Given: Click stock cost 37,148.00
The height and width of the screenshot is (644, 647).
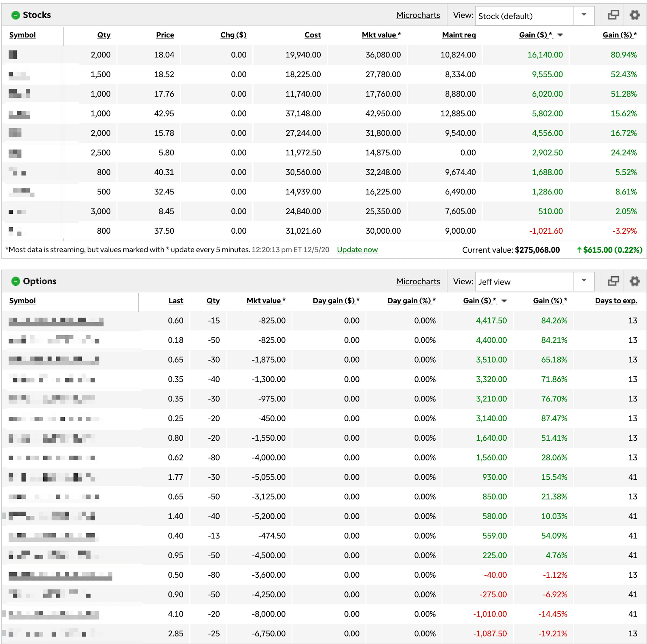Looking at the screenshot, I should [303, 114].
